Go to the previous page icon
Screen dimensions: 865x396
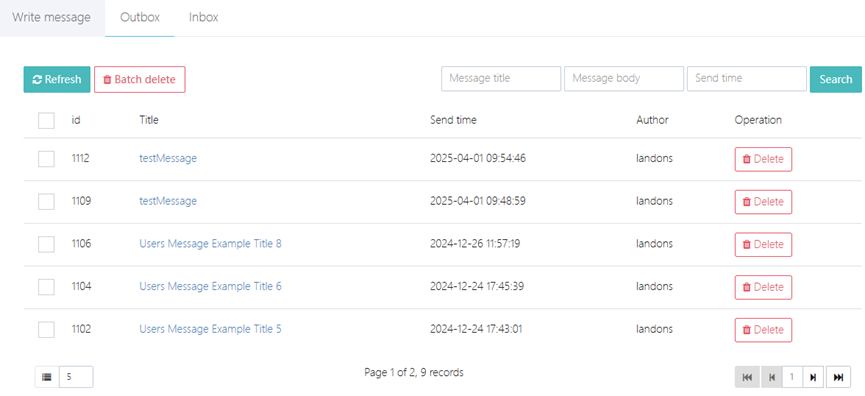[x=772, y=377]
